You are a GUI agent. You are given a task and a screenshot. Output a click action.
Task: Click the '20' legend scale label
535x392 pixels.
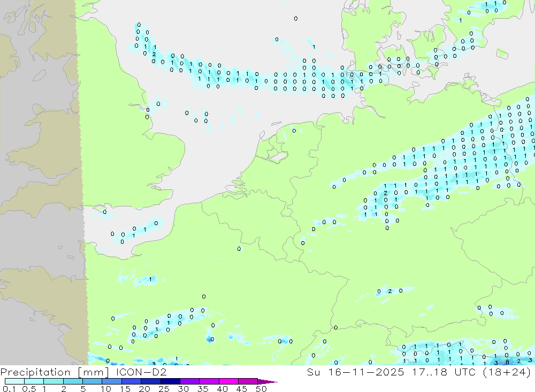tap(144, 389)
